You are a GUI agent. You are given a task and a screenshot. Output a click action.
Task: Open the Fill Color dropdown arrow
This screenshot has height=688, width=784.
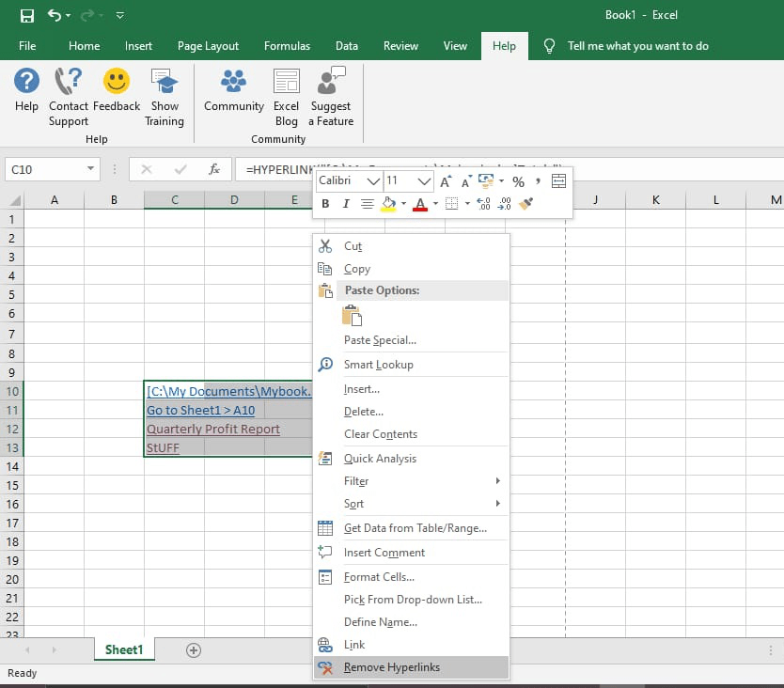tap(403, 204)
